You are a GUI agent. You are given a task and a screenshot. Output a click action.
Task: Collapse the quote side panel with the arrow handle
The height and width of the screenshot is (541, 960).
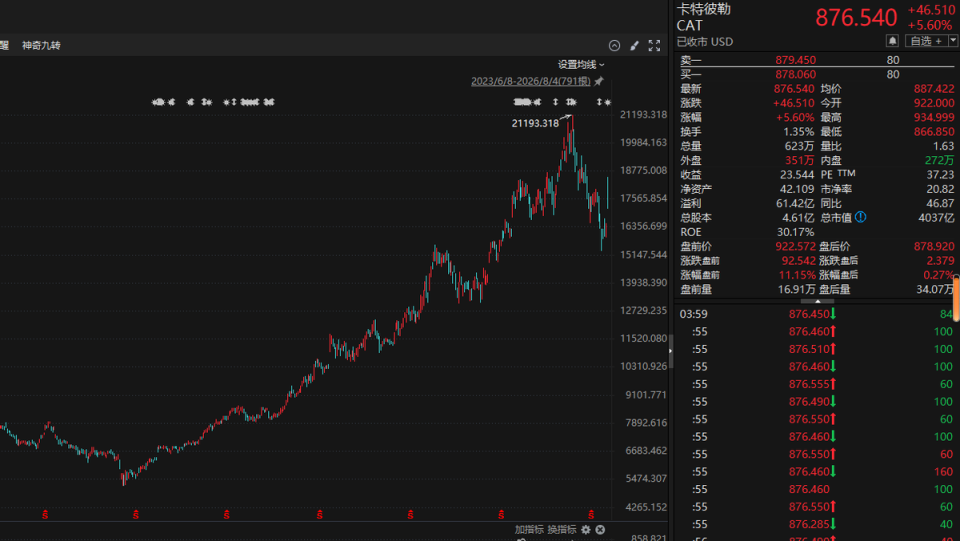pos(670,351)
